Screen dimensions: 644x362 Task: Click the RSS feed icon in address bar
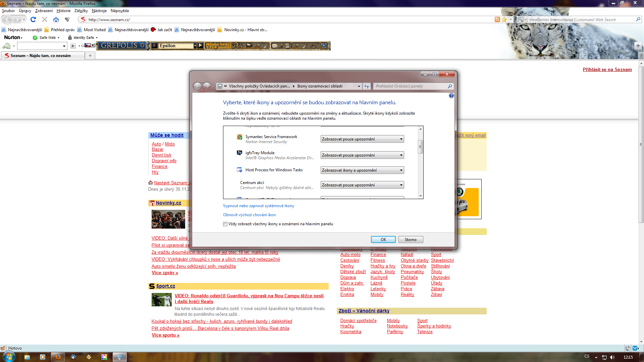(497, 19)
